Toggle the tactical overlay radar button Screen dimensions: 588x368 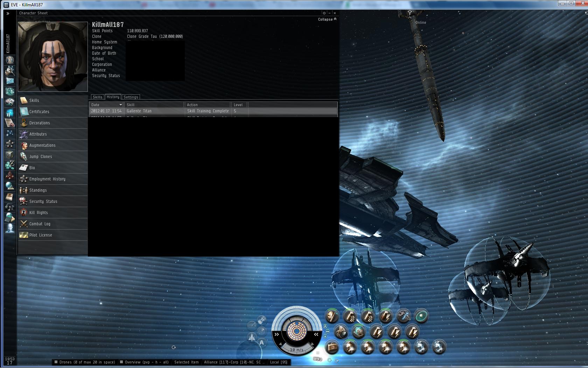pos(261,331)
